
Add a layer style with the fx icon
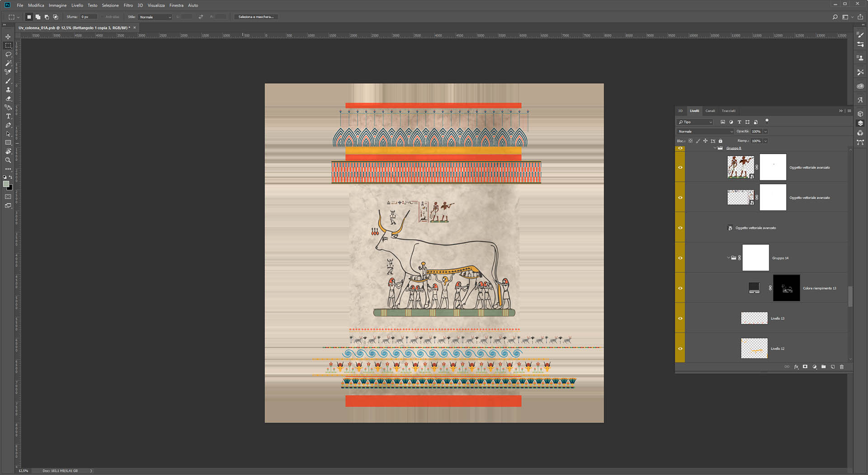coord(796,367)
